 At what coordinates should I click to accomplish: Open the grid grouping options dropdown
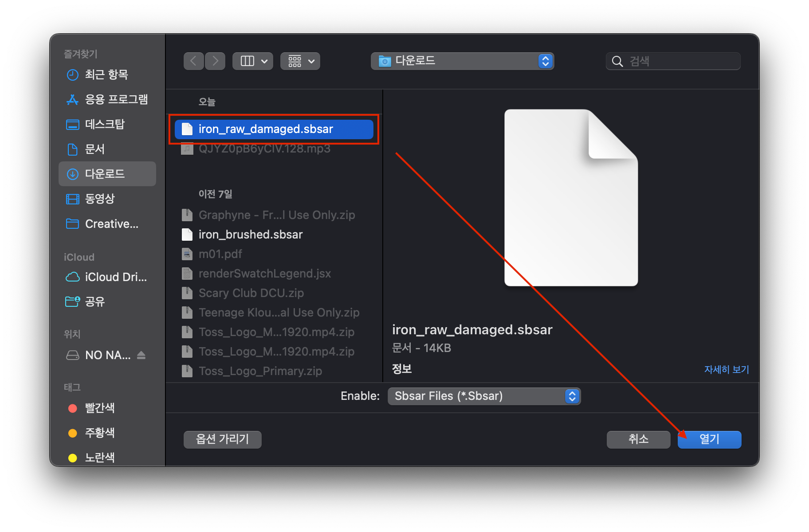(x=300, y=61)
